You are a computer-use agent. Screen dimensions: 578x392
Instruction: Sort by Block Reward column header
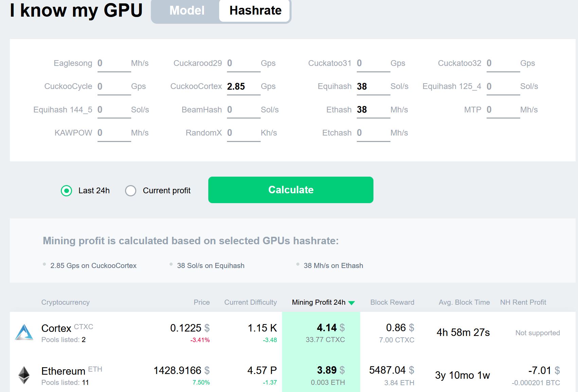pos(392,302)
